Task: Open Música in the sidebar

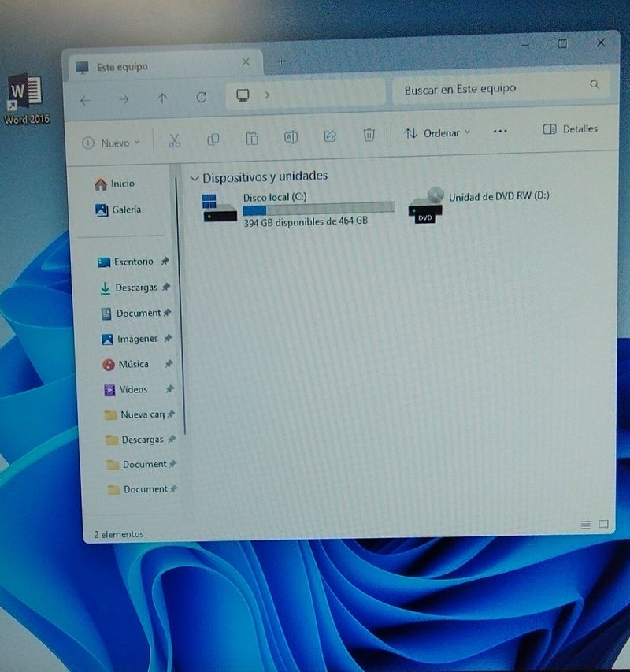Action: pyautogui.click(x=125, y=364)
